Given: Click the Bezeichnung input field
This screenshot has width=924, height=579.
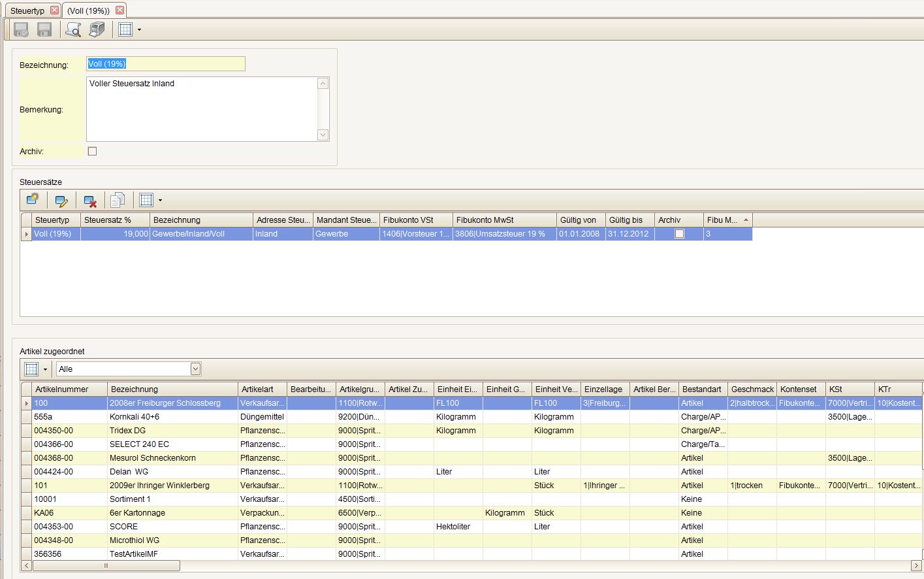Looking at the screenshot, I should tap(166, 63).
